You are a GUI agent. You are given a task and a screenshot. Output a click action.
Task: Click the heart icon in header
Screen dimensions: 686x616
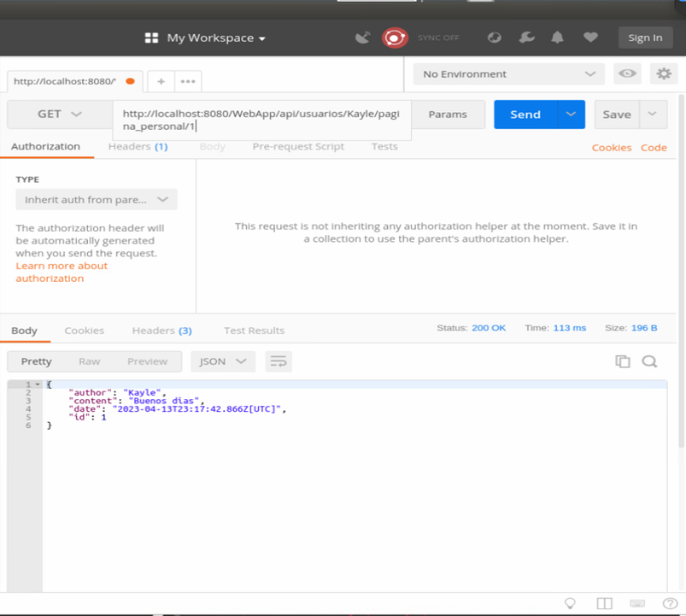[590, 38]
